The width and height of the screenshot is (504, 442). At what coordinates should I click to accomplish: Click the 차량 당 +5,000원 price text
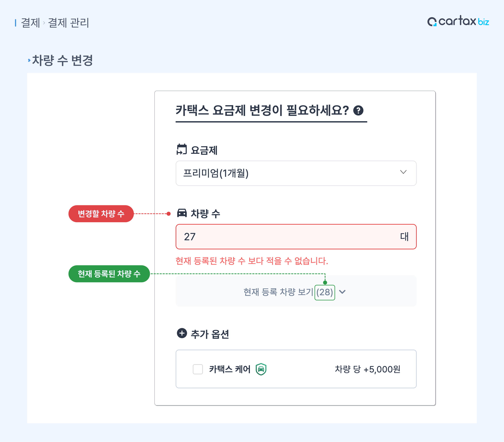367,369
